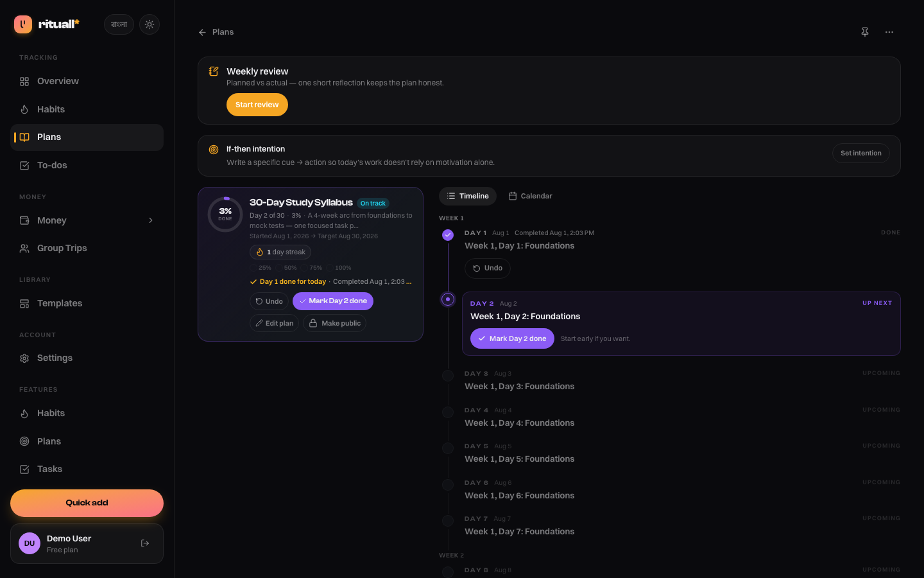
Task: Click the log out icon beside Demo User
Action: pyautogui.click(x=145, y=543)
